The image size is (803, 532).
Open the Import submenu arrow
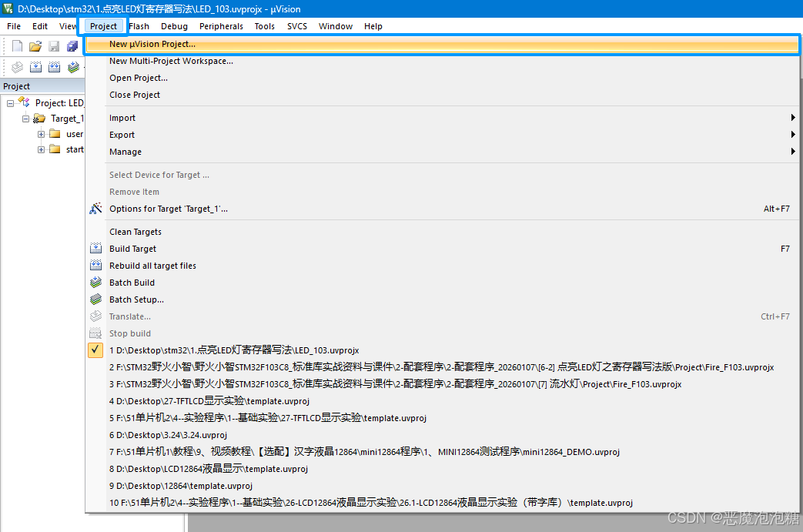(x=793, y=118)
